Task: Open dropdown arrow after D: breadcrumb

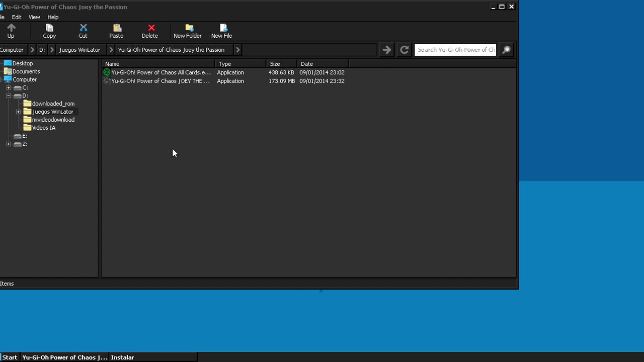Action: click(52, 50)
